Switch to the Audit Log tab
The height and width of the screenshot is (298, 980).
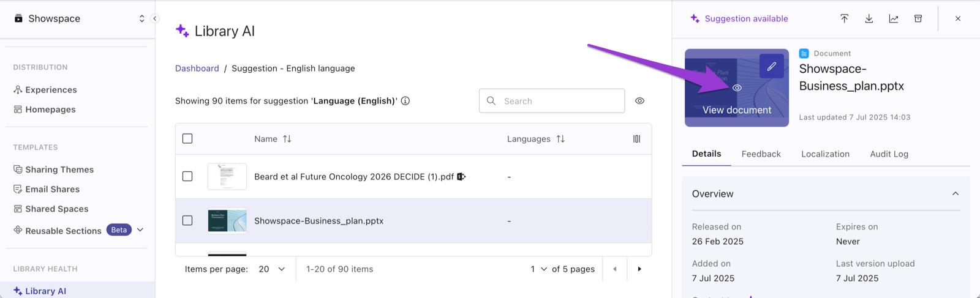[x=889, y=154]
